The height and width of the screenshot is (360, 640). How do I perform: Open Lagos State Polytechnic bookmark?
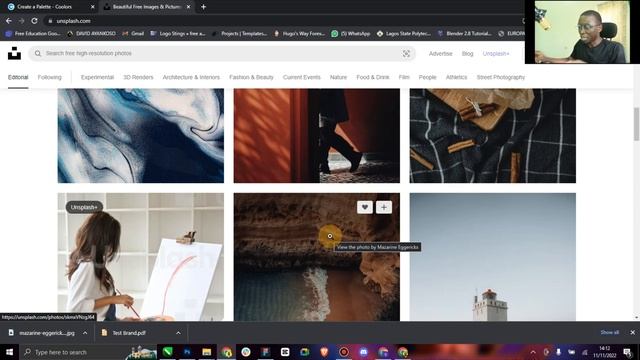(x=403, y=33)
